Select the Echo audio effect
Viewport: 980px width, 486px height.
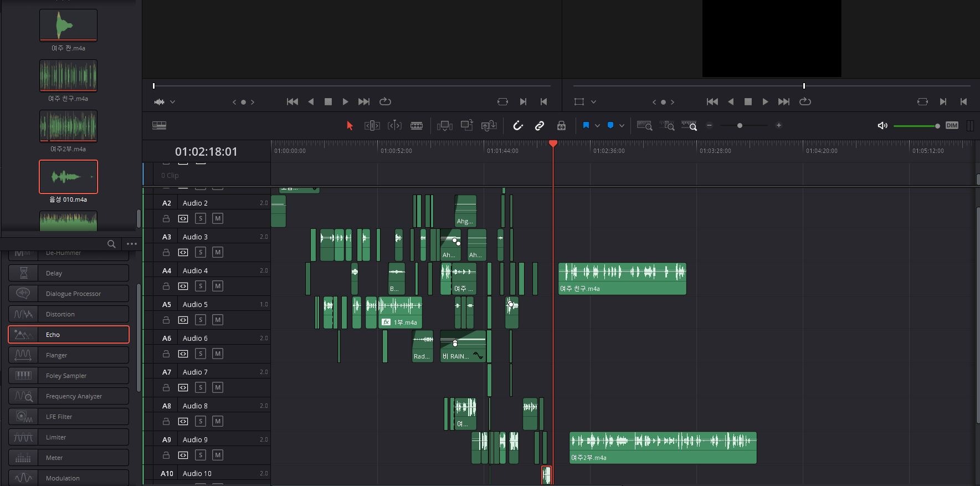(x=69, y=335)
